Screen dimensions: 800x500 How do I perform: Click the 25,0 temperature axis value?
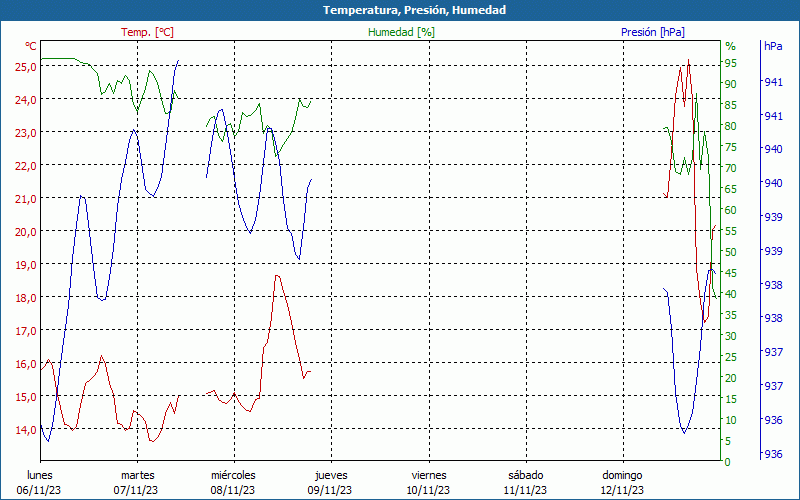[26, 67]
